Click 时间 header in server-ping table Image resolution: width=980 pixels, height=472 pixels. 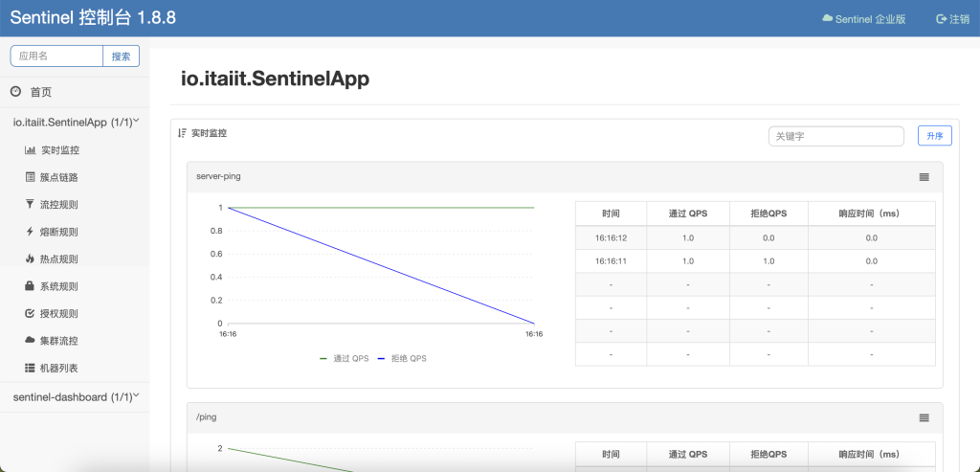(x=611, y=214)
